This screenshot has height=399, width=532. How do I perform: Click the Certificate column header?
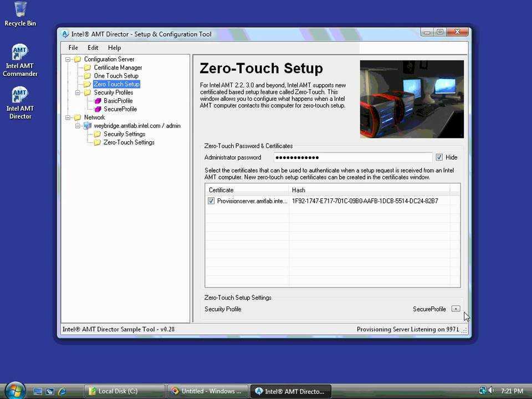(247, 190)
